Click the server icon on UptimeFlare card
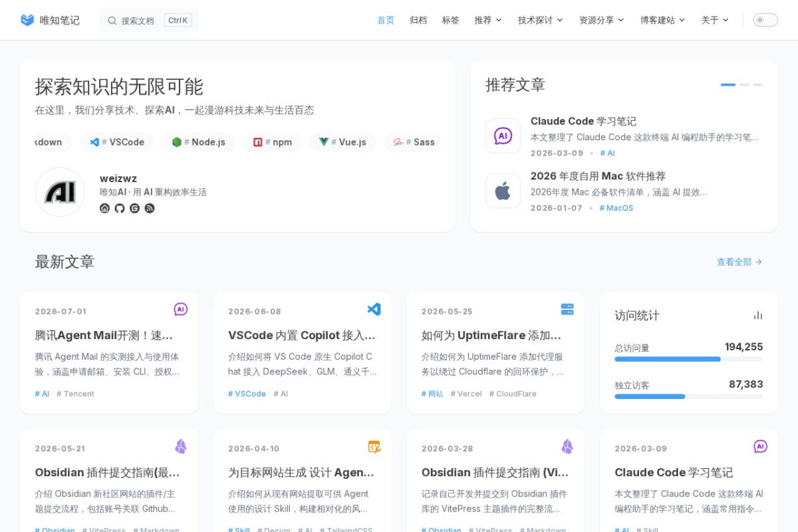The height and width of the screenshot is (532, 798). click(567, 309)
